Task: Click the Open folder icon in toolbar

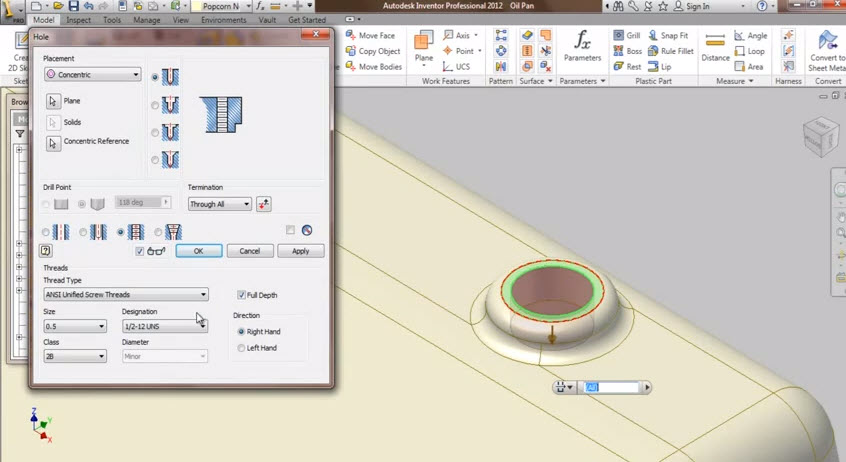Action: point(58,6)
